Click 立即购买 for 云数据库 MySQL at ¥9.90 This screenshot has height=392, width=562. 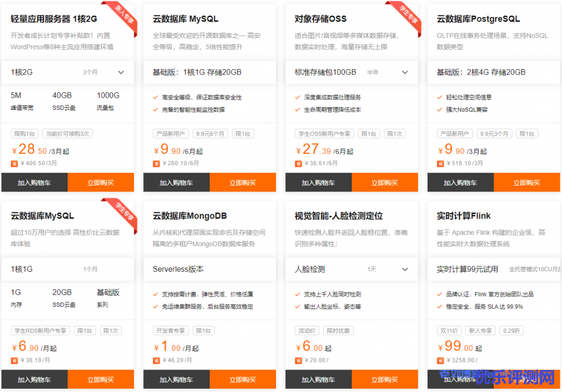pos(242,183)
